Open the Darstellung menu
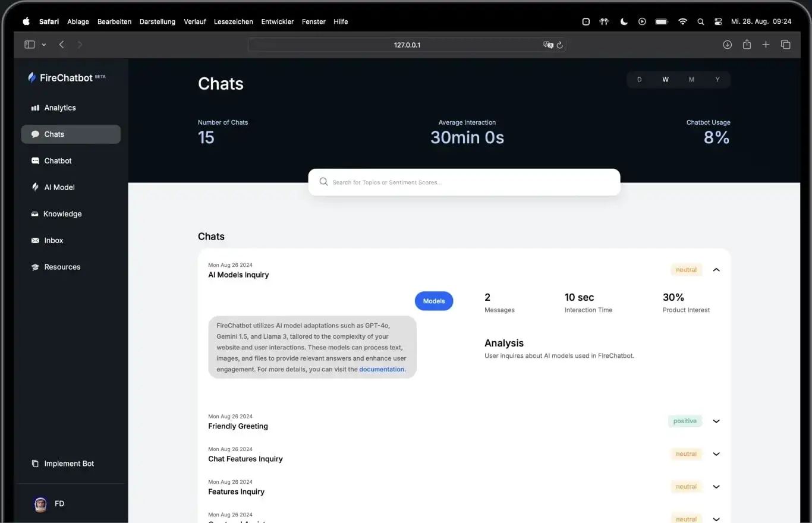812x523 pixels. [x=158, y=21]
